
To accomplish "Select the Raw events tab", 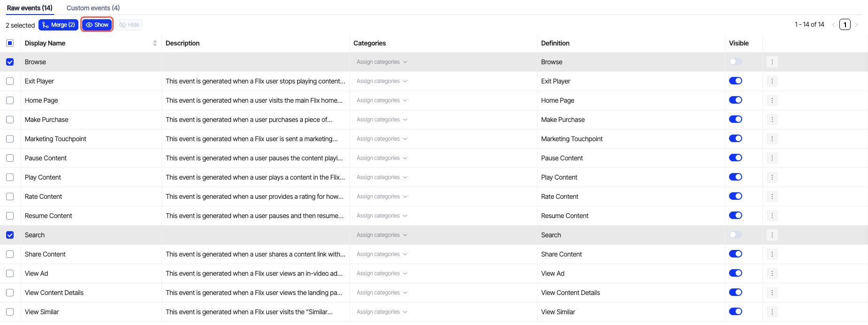I will pos(30,8).
